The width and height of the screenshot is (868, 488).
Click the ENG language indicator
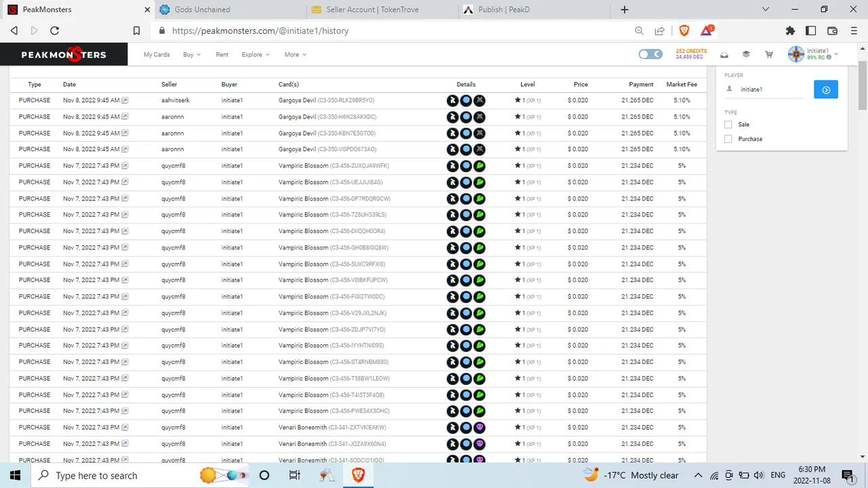tap(778, 475)
